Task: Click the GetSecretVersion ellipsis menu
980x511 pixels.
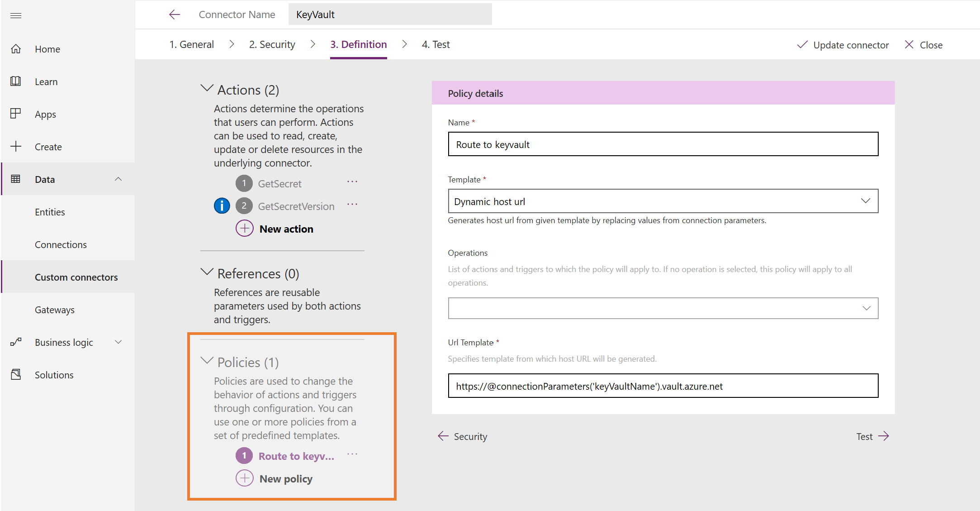Action: click(x=354, y=206)
